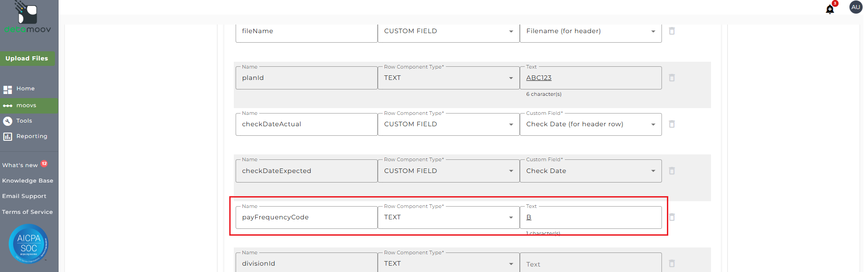Click the notification bell icon

[x=830, y=9]
